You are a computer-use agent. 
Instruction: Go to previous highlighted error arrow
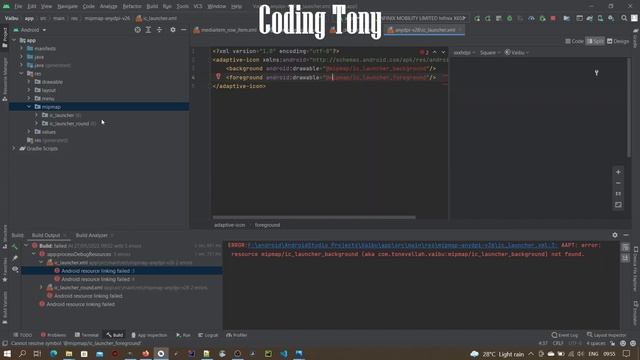[x=434, y=52]
